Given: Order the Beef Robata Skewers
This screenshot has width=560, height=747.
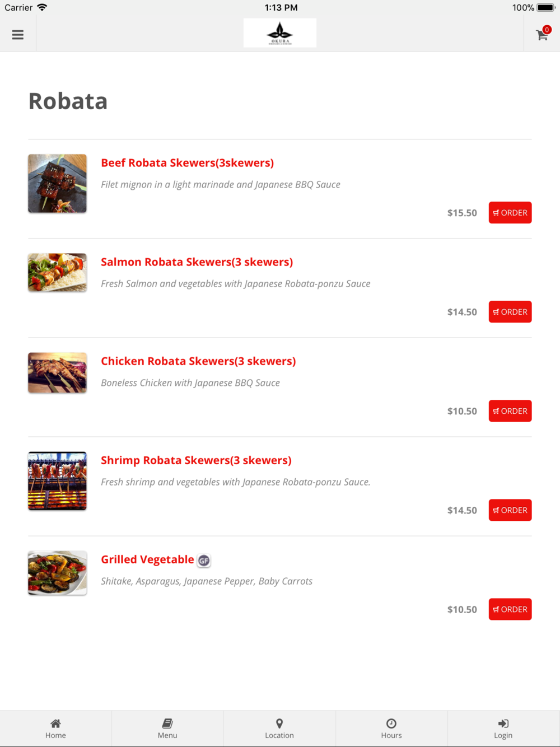Looking at the screenshot, I should click(510, 213).
